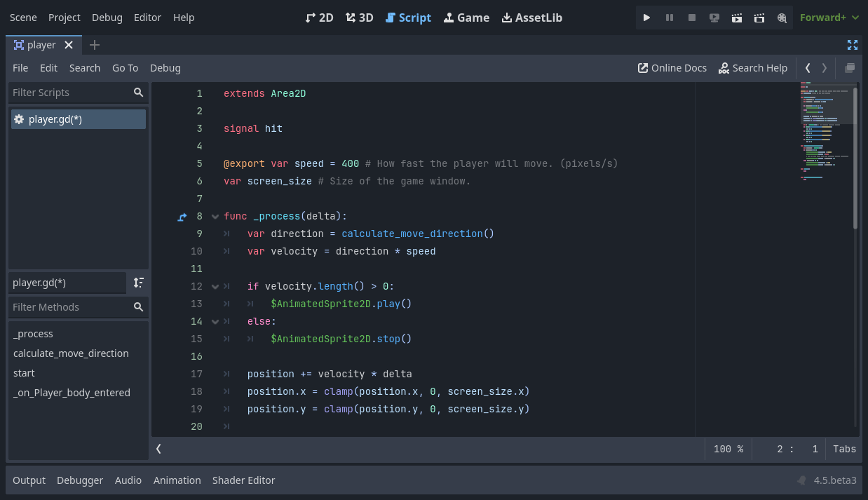Fold the if velocity.length block

215,286
